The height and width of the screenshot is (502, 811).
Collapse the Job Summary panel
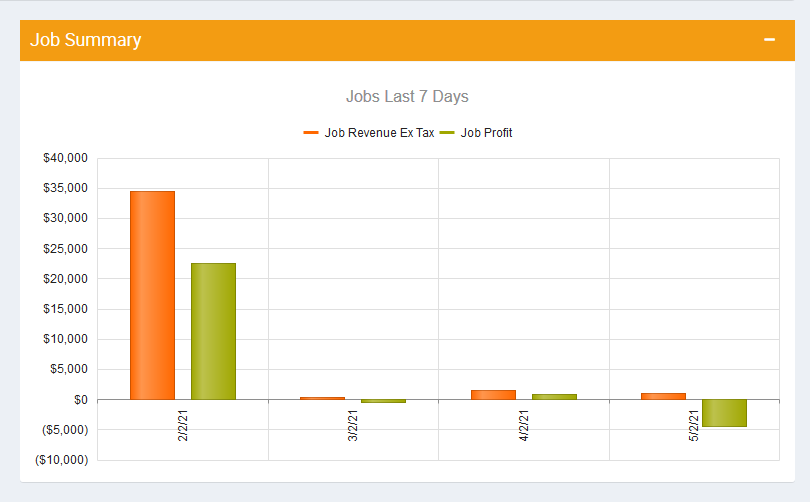tap(769, 40)
